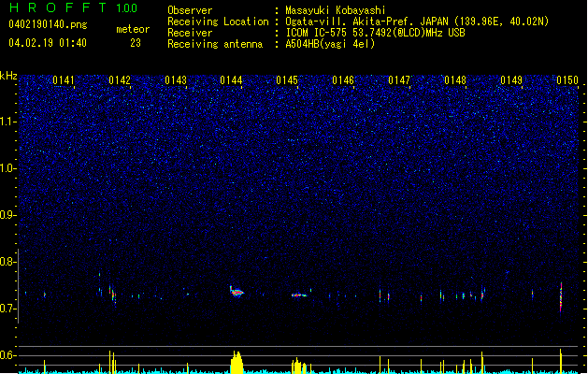This screenshot has width=588, height=374.
Task: Click the bright meteor echo after 0144
Action: coord(237,292)
